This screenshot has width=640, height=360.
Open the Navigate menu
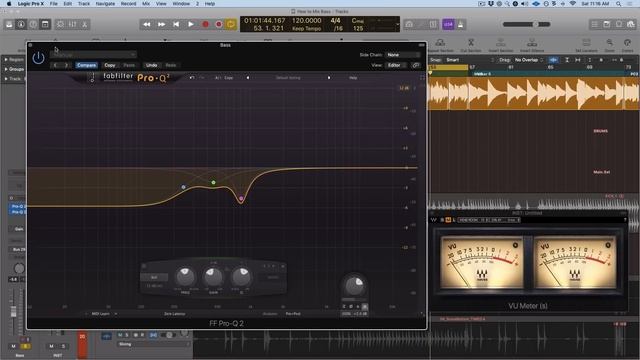coord(105,4)
